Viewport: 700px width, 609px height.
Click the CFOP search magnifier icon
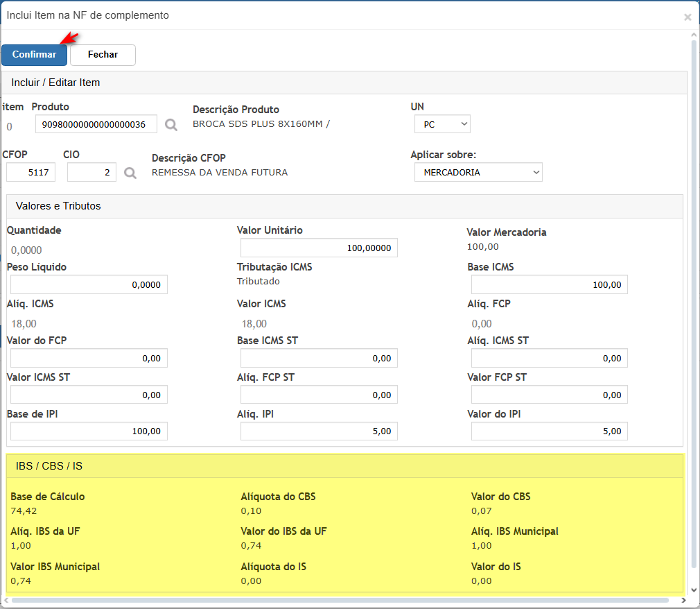point(130,173)
